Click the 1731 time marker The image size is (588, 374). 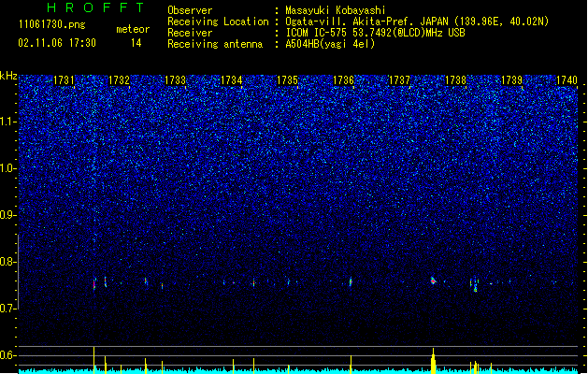64,80
